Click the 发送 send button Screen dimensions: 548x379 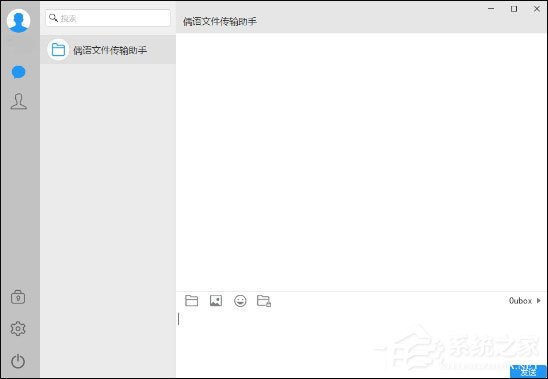pos(528,372)
